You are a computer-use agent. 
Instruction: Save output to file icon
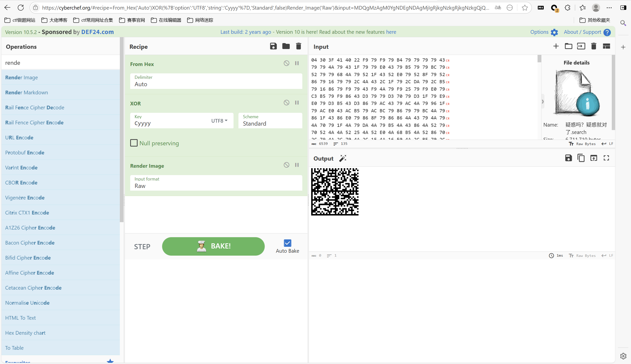click(568, 158)
